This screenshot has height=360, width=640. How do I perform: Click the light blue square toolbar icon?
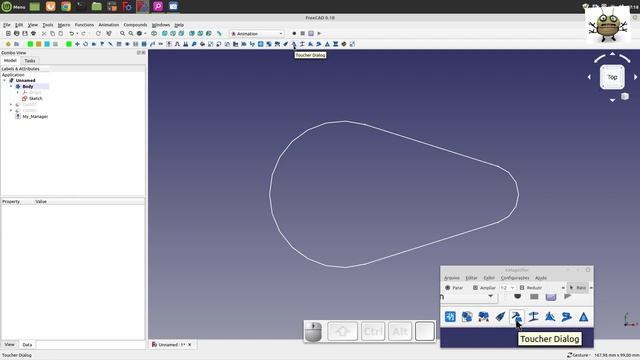[x=47, y=44]
